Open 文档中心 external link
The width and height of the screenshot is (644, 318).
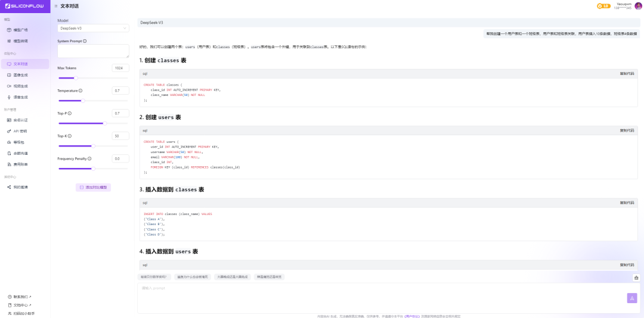coord(20,305)
